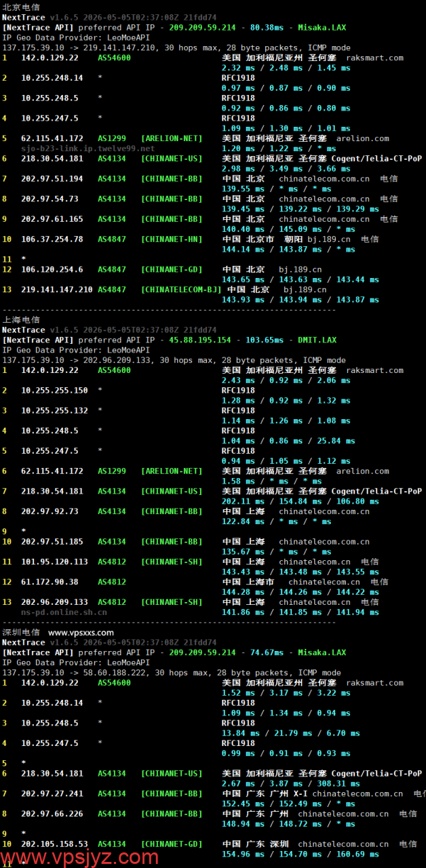Click hop IP 106.120.254.6

point(52,269)
